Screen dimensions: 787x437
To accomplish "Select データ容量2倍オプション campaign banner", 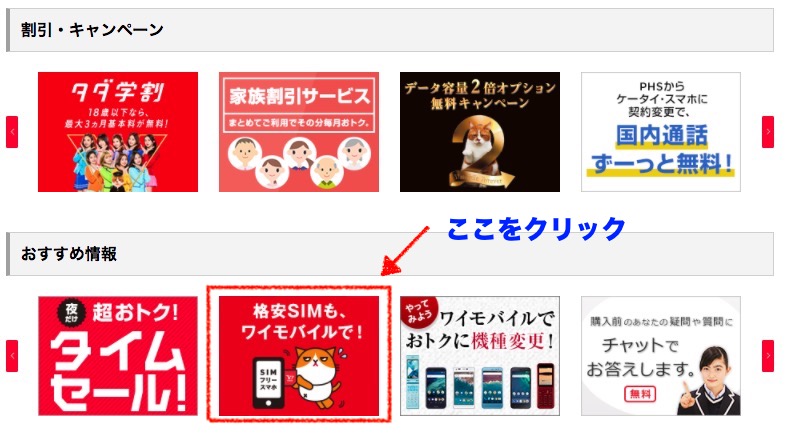I will coord(480,131).
